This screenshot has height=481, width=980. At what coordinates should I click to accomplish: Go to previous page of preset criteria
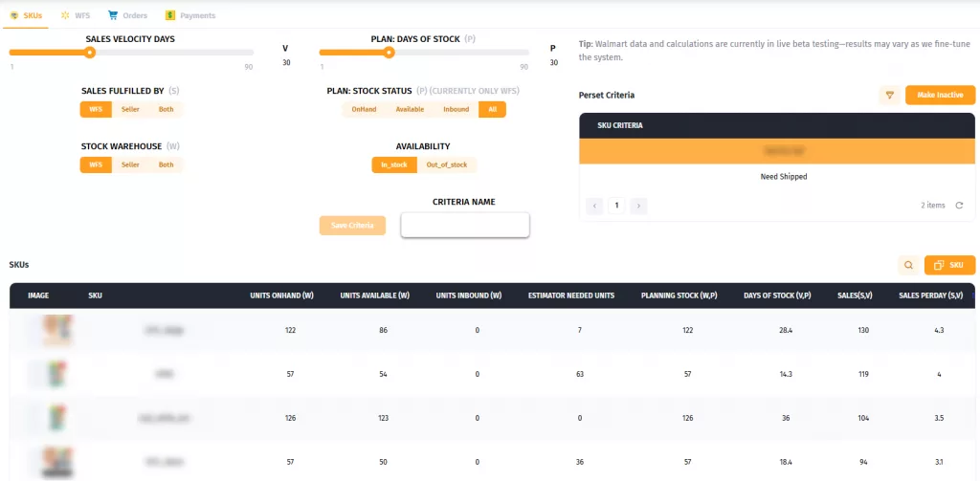[x=594, y=206]
